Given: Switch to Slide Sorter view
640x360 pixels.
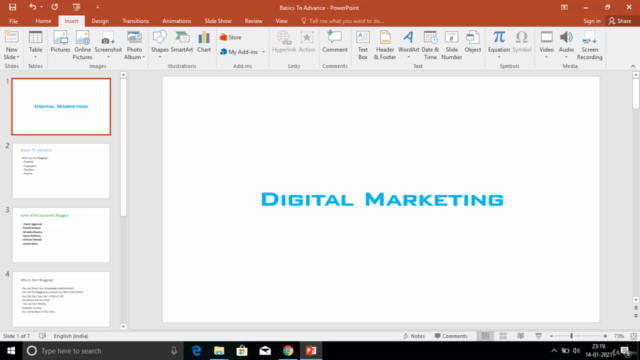Looking at the screenshot, I should coord(503,336).
